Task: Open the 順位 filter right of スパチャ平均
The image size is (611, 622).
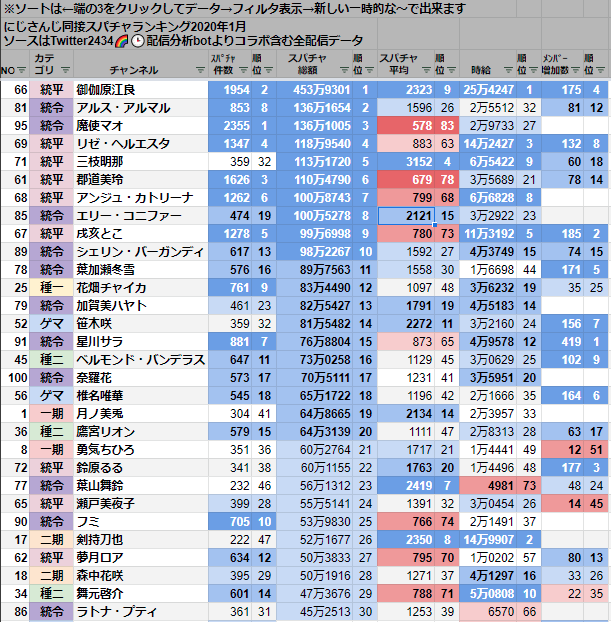Action: [452, 70]
